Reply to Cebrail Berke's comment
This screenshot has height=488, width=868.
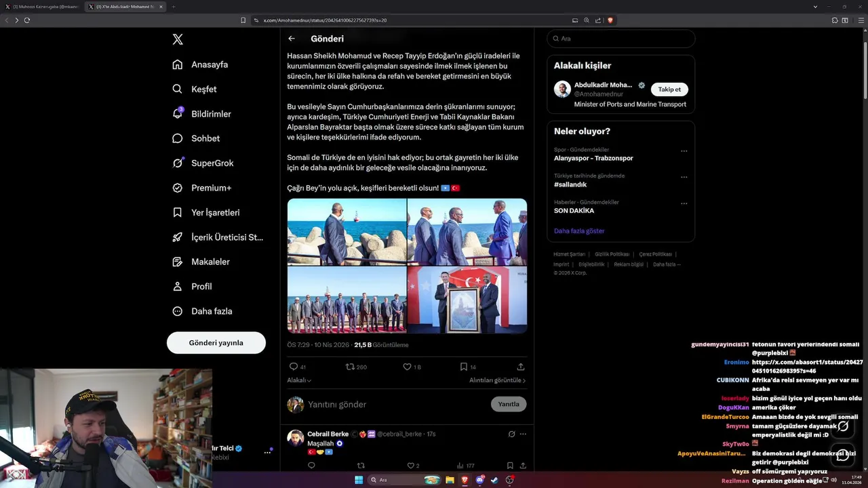click(311, 466)
